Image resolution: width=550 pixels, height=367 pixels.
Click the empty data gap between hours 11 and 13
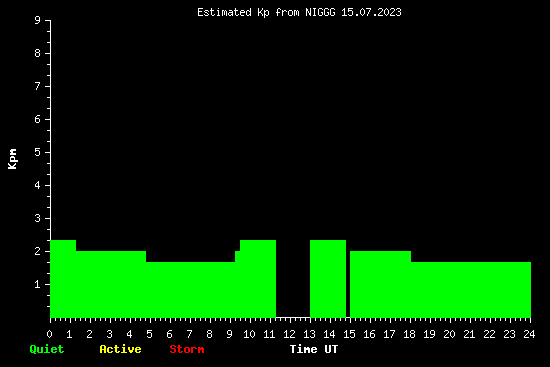pos(293,279)
